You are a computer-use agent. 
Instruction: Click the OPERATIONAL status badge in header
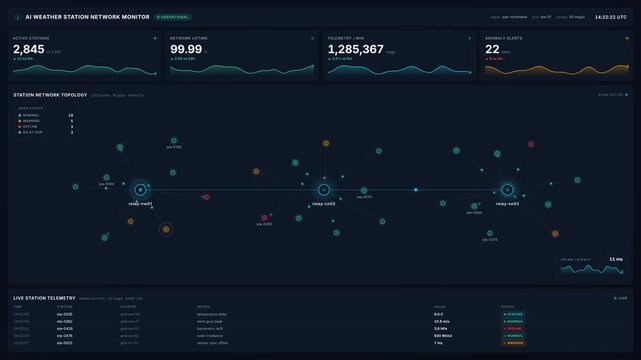coord(173,17)
